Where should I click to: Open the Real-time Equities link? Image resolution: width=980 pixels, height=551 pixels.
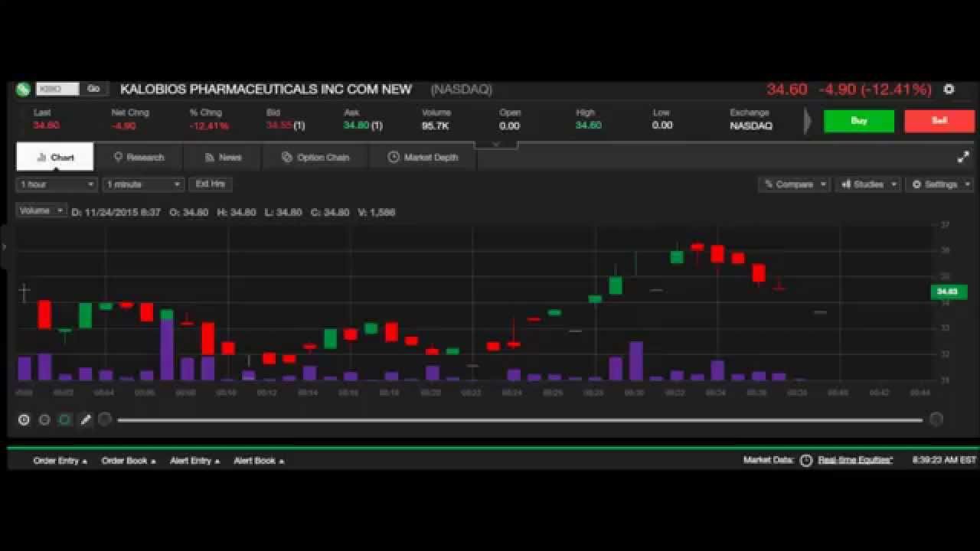coord(855,461)
